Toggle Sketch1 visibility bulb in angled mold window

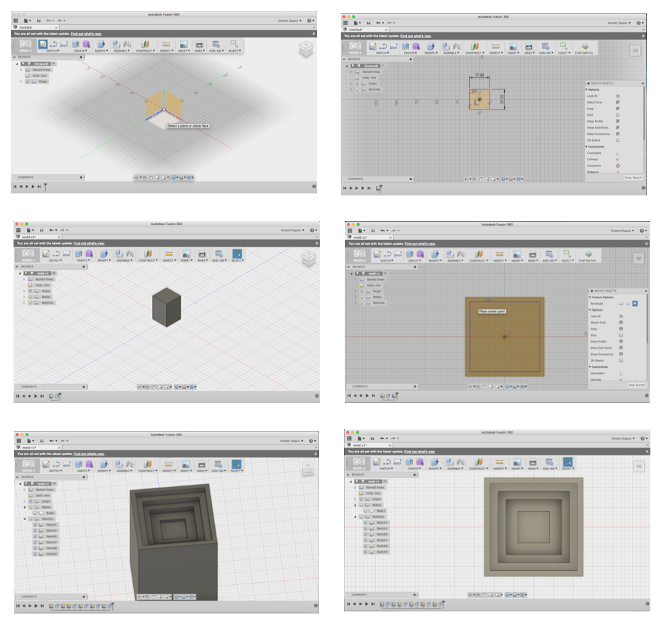click(x=35, y=525)
